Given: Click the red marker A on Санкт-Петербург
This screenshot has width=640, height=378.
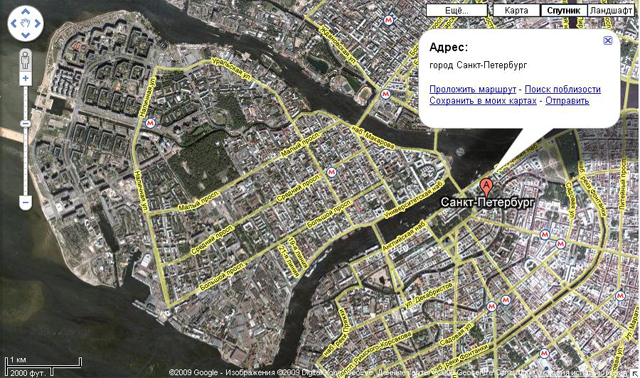Looking at the screenshot, I should [486, 188].
